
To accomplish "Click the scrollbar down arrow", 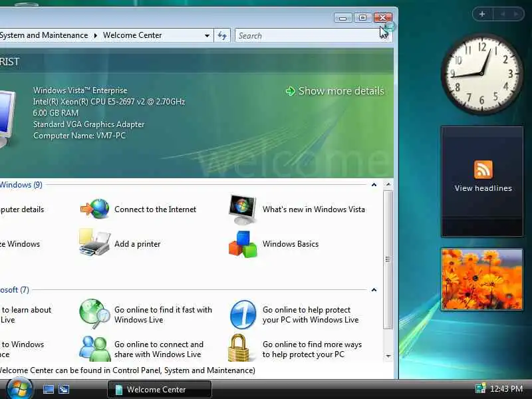I will (x=388, y=356).
